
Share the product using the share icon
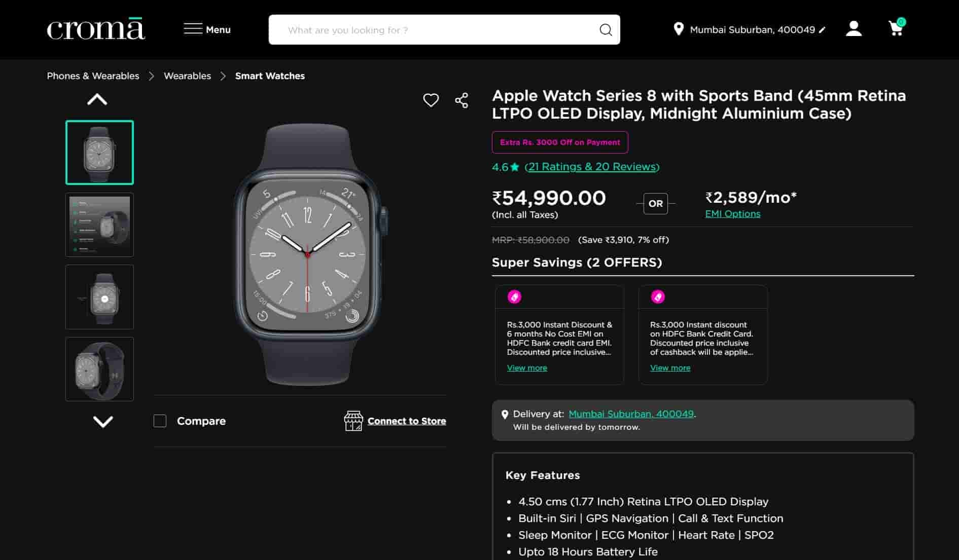click(x=461, y=100)
